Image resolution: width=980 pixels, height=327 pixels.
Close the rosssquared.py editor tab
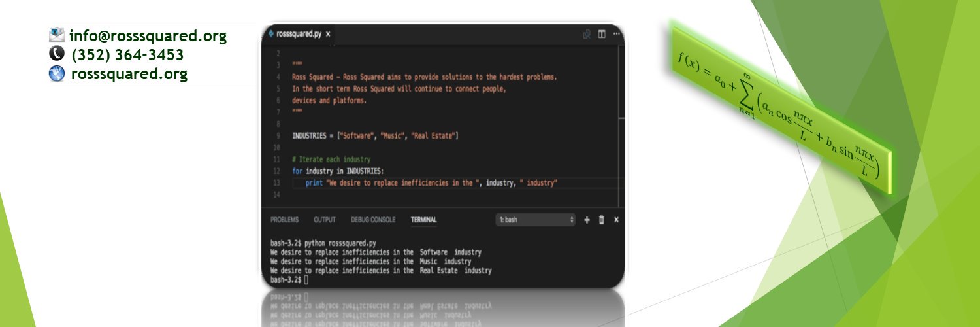click(328, 34)
